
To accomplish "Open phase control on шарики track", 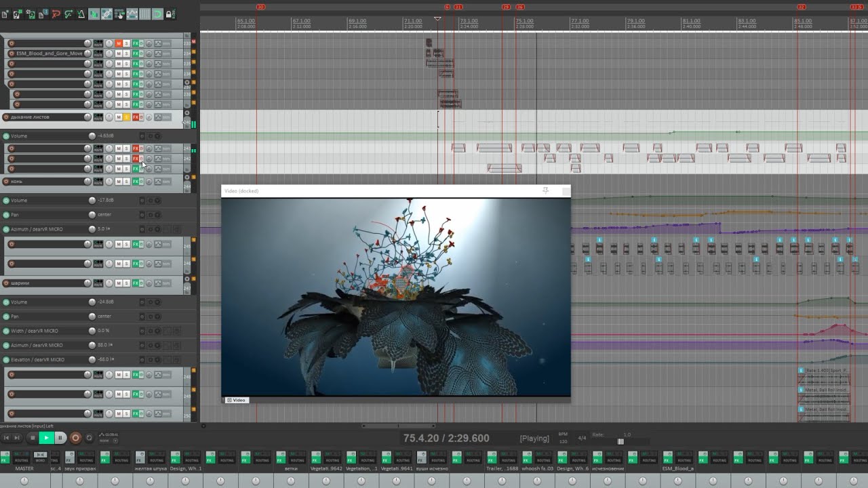I will (x=149, y=283).
